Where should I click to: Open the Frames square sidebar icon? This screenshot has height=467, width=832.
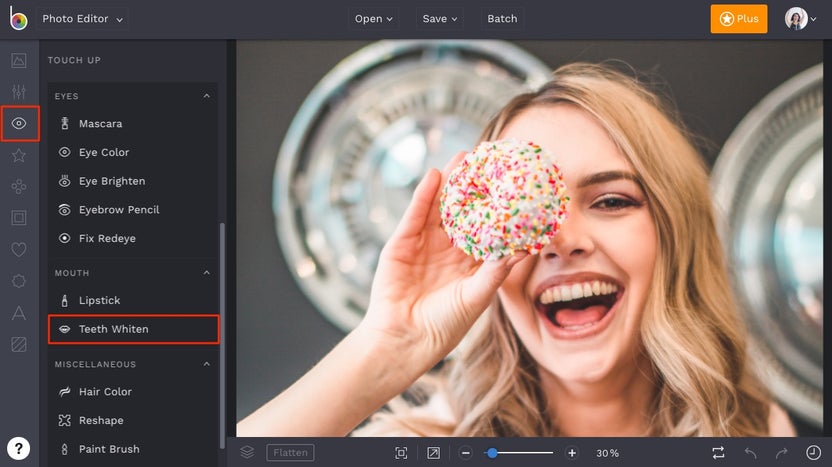pyautogui.click(x=19, y=217)
